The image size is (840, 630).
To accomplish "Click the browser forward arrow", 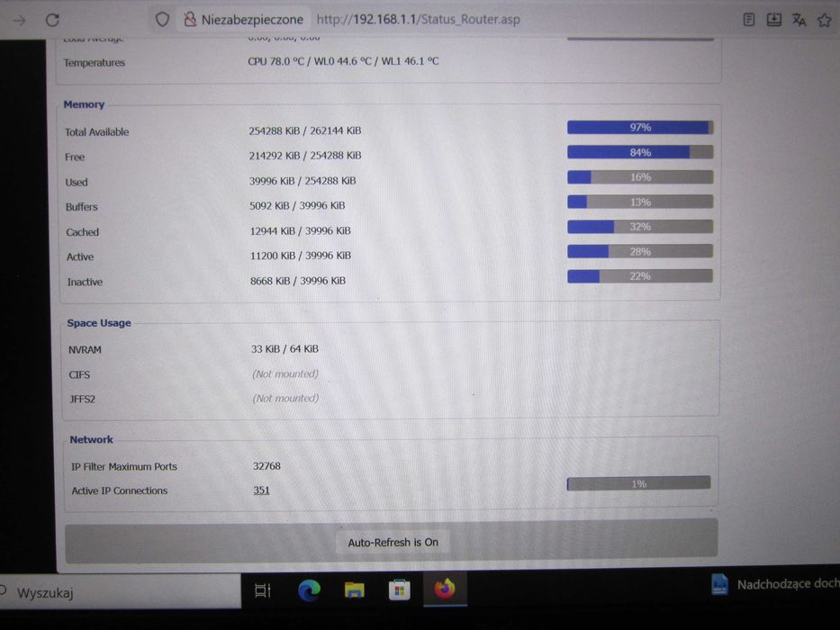I will (x=19, y=21).
